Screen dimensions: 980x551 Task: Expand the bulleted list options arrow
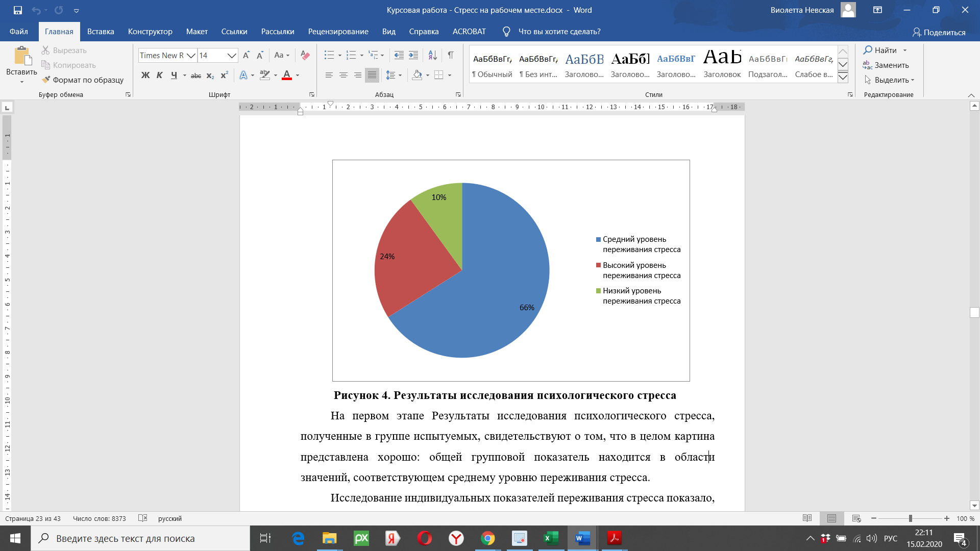tap(340, 55)
